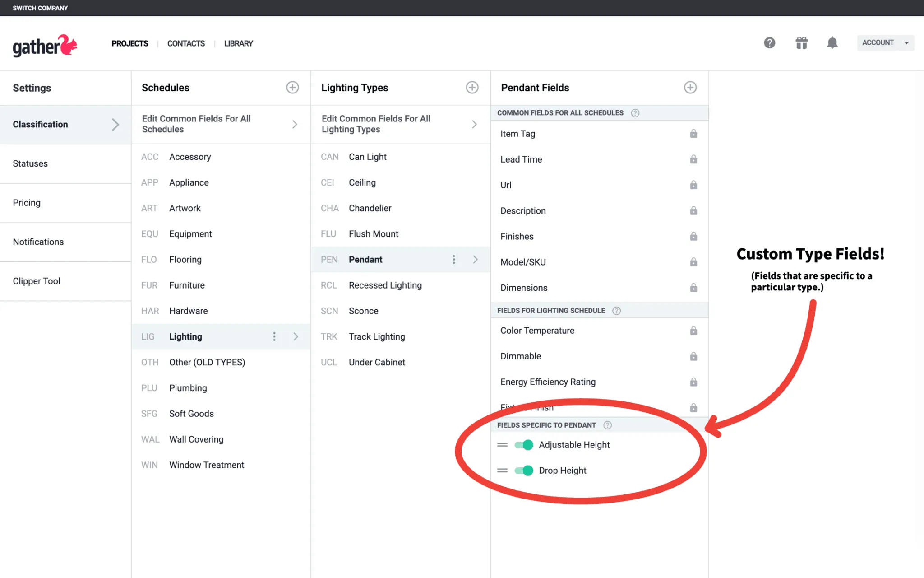Click the gift box icon

801,43
